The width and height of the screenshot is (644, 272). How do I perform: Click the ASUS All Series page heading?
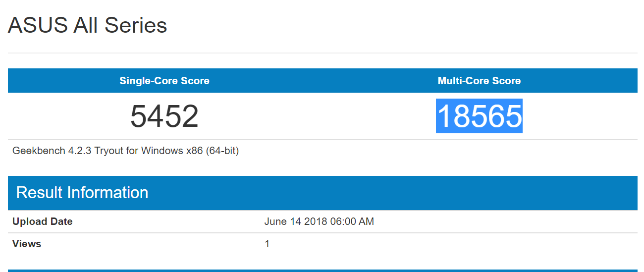point(88,25)
